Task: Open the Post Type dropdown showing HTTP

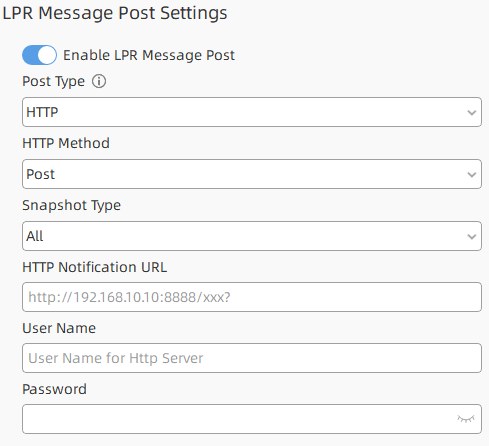Action: [252, 112]
